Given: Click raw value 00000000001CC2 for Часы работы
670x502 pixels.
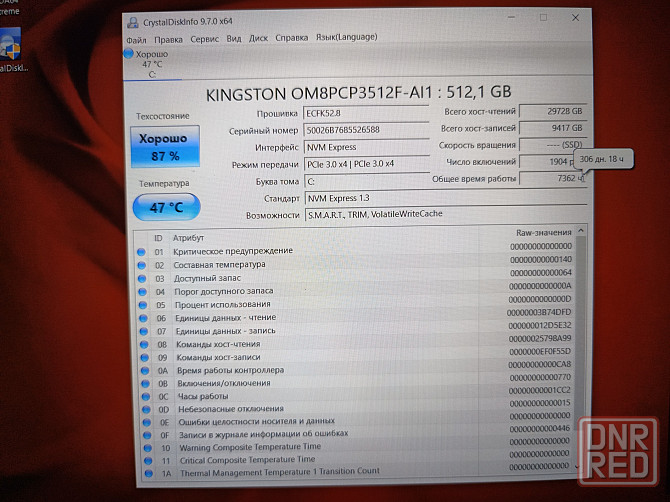Looking at the screenshot, I should tap(539, 390).
